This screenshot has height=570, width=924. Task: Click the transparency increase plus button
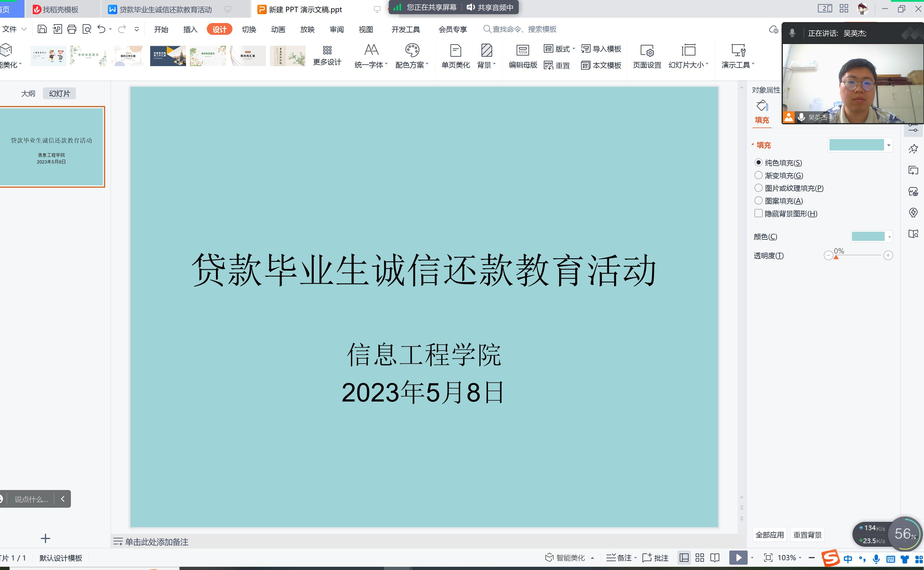coord(888,256)
